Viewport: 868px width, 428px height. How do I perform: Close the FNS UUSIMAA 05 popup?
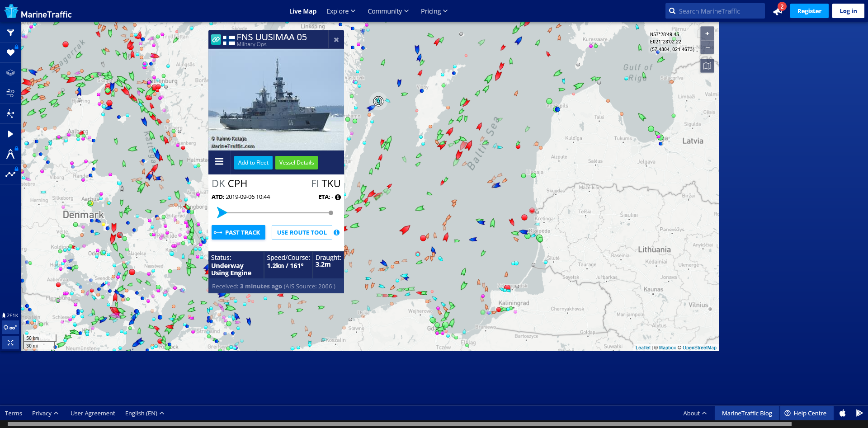click(x=336, y=40)
